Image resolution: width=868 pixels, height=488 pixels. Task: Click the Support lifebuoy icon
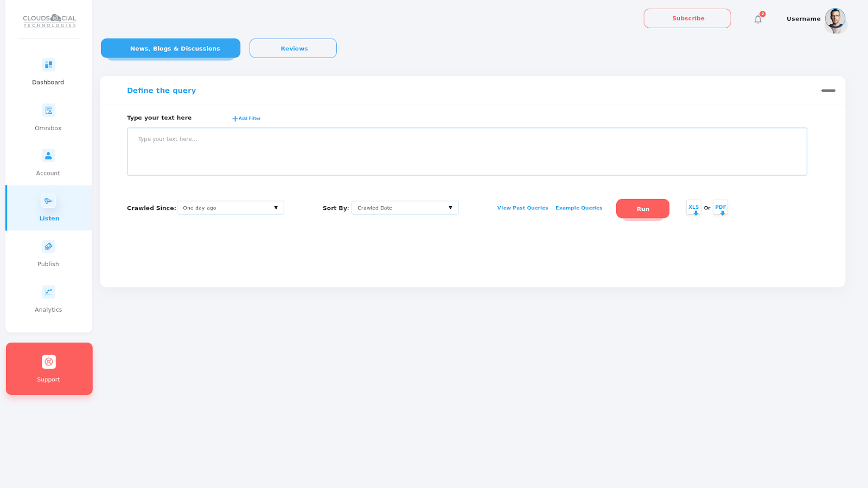pos(49,362)
